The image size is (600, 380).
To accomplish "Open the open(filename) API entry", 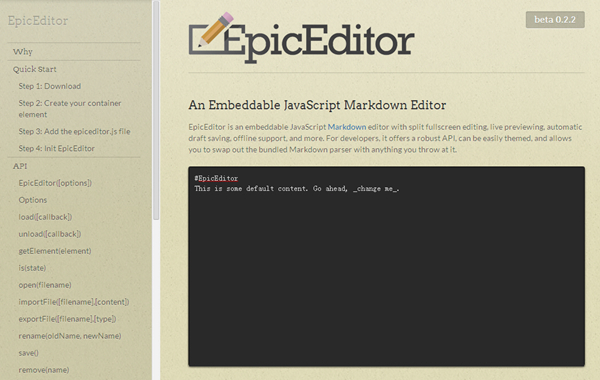I will click(x=45, y=285).
